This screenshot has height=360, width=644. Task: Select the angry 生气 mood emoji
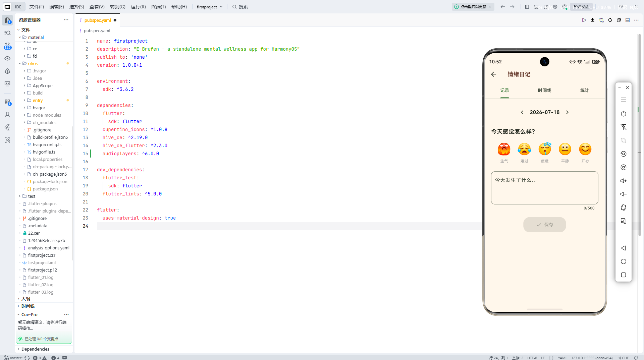(504, 149)
